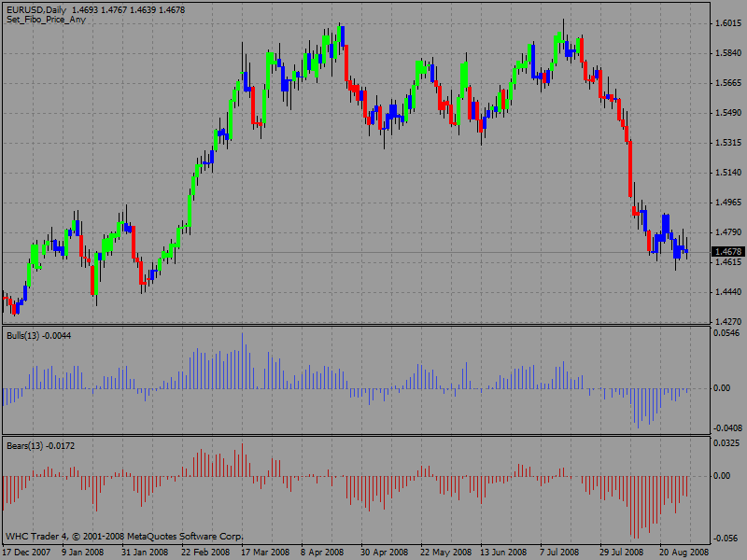
Task: Click the EURUSD,Daily chart title text
Action: coord(36,9)
